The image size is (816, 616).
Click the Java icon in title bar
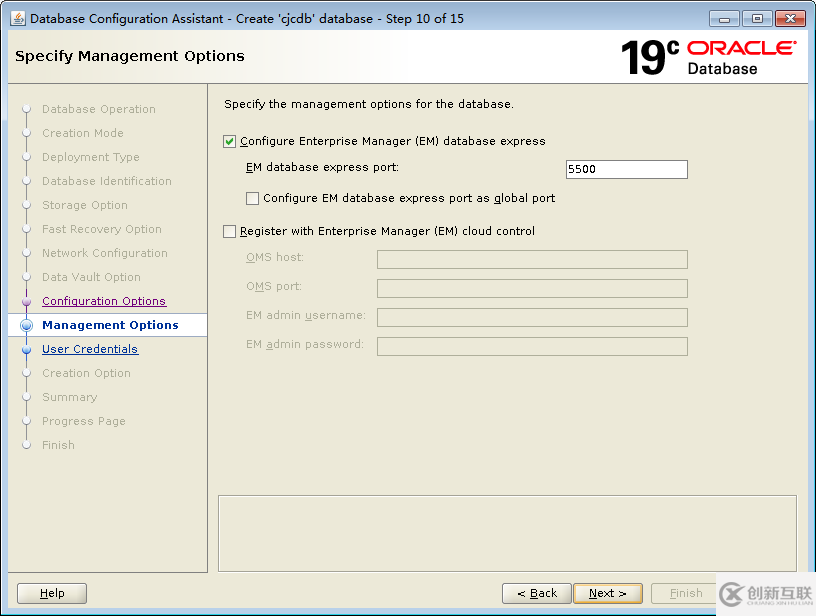(18, 18)
